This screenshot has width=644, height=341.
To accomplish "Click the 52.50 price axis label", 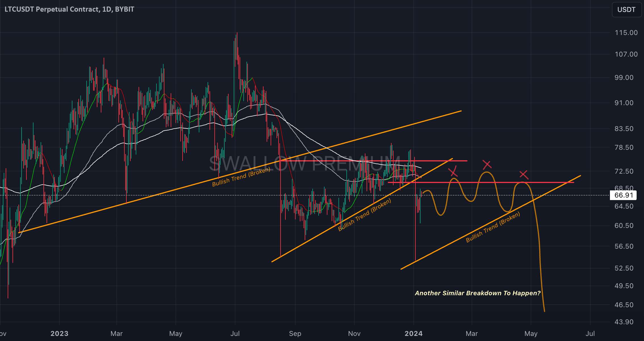I will tap(624, 268).
